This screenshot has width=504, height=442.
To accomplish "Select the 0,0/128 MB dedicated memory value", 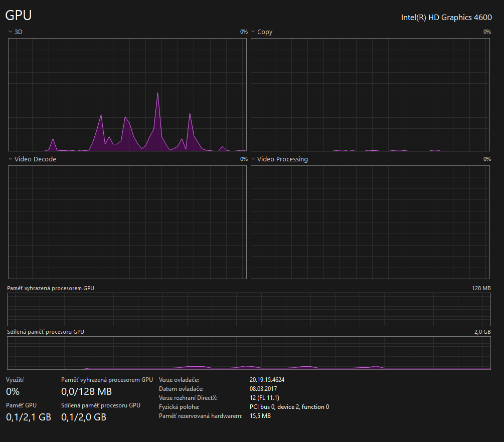I will (x=86, y=391).
